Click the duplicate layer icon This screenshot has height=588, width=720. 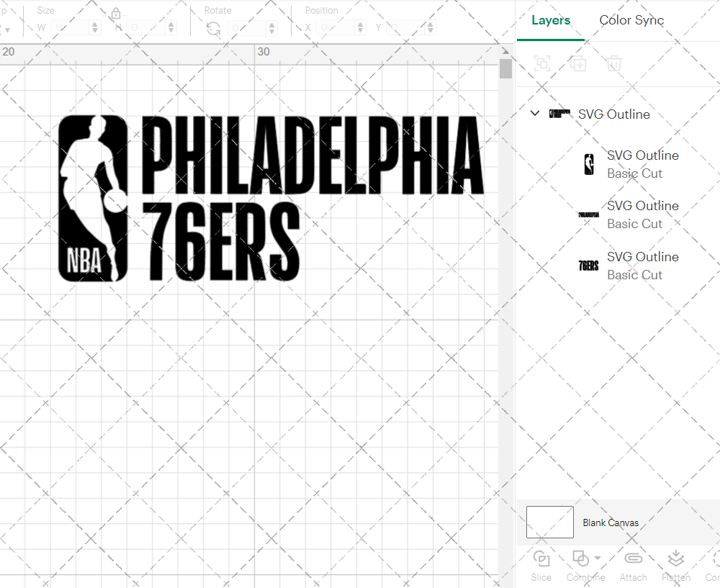tap(577, 63)
